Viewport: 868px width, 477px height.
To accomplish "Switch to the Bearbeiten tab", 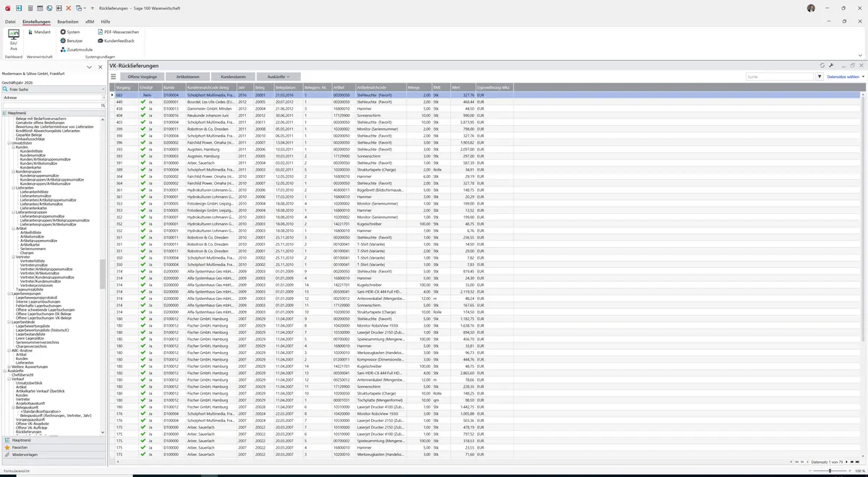I will (68, 22).
